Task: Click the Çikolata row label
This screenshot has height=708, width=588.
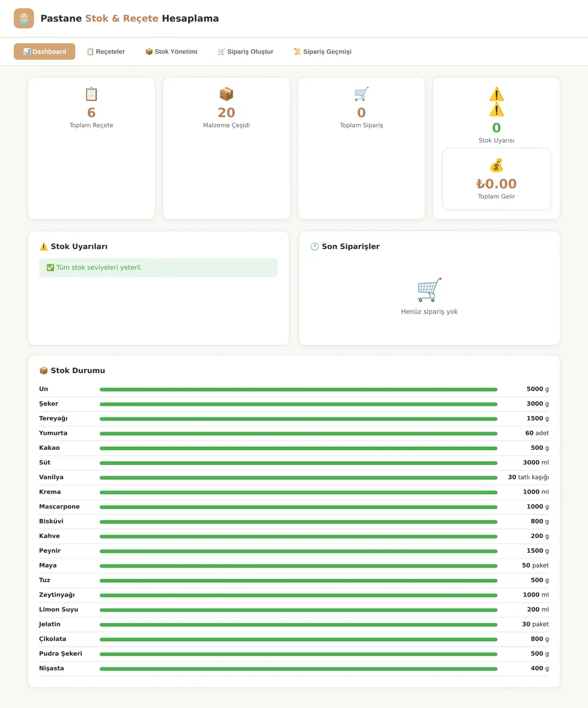Action: 52,639
